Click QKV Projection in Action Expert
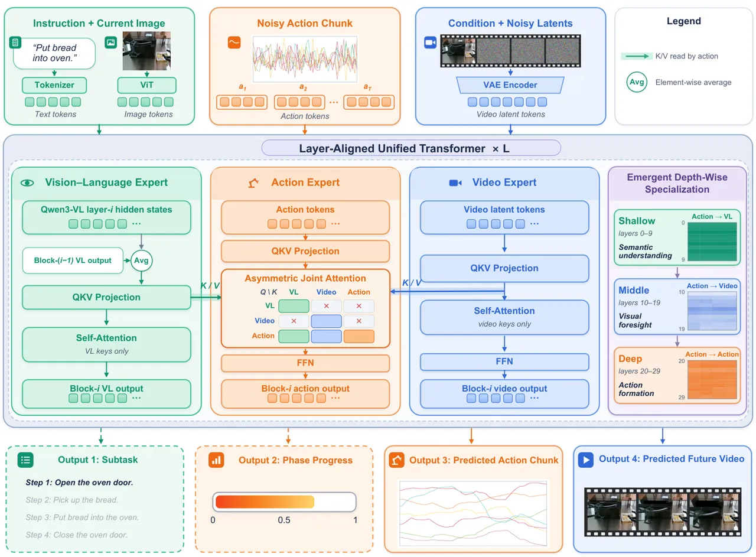Viewport: 756px width, 557px height. pyautogui.click(x=305, y=251)
